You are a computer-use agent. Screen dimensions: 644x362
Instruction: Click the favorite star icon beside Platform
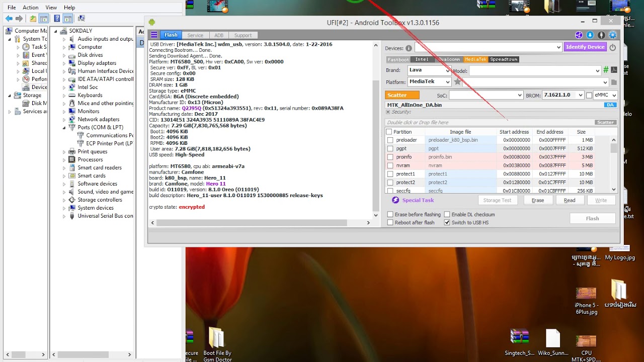(x=457, y=81)
